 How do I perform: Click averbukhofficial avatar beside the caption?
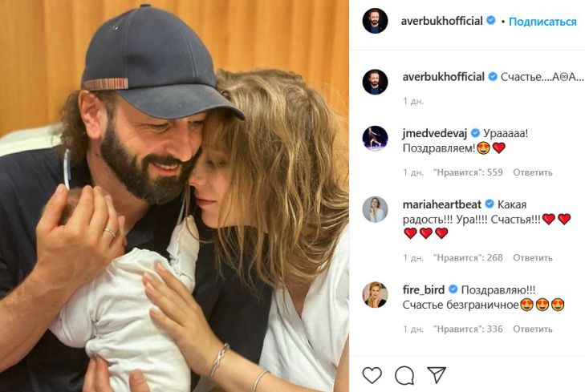click(375, 82)
